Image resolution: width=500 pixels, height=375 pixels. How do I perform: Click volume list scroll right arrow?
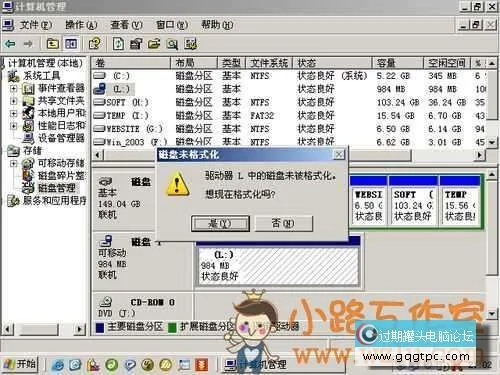480,155
